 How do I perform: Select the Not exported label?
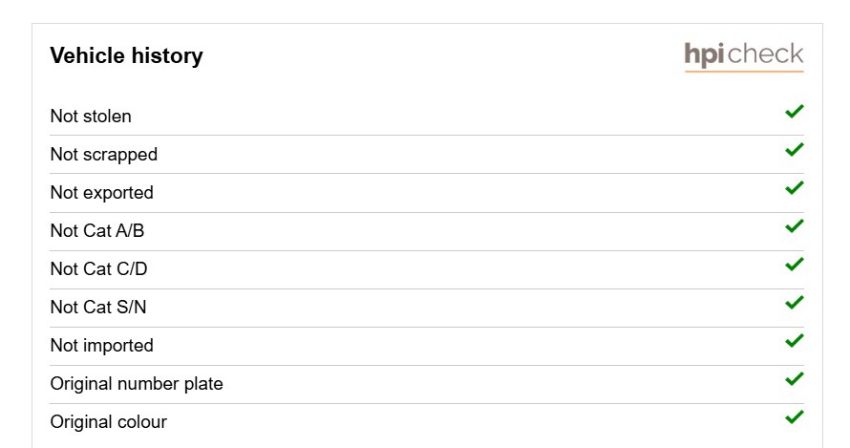point(101,193)
